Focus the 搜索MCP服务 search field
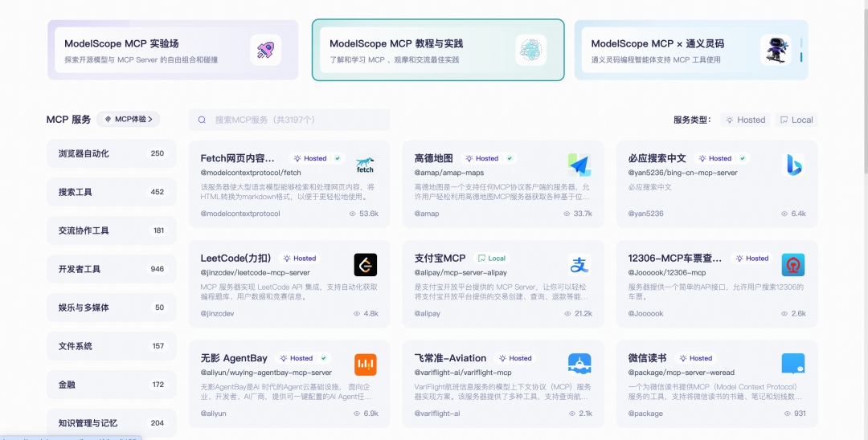Viewport: 868px width, 440px height. coord(289,120)
